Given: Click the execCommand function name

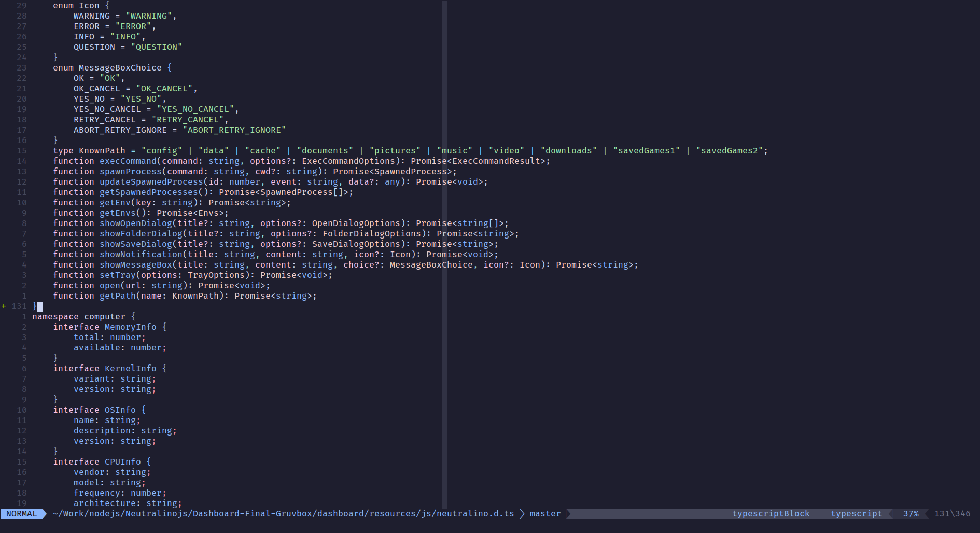Looking at the screenshot, I should click(x=128, y=161).
